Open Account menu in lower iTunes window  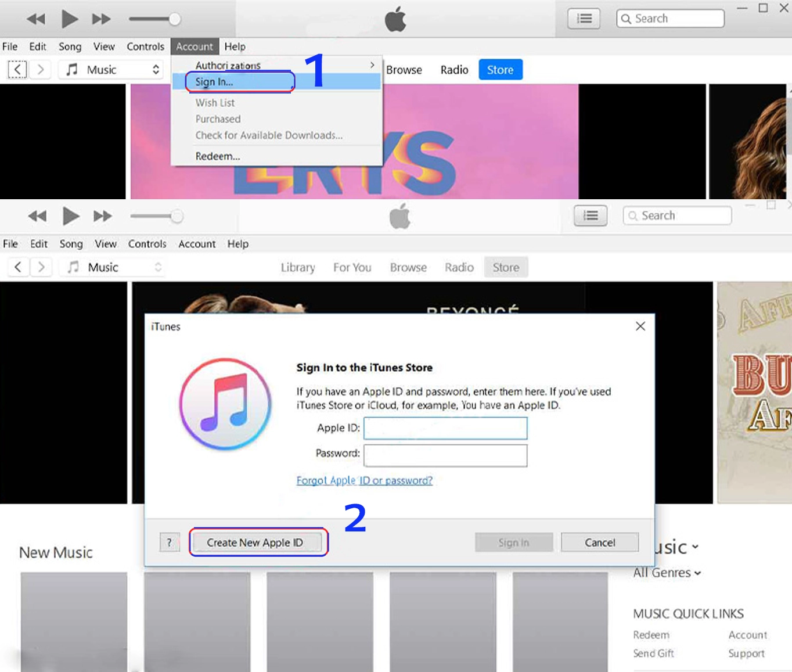pyautogui.click(x=197, y=244)
